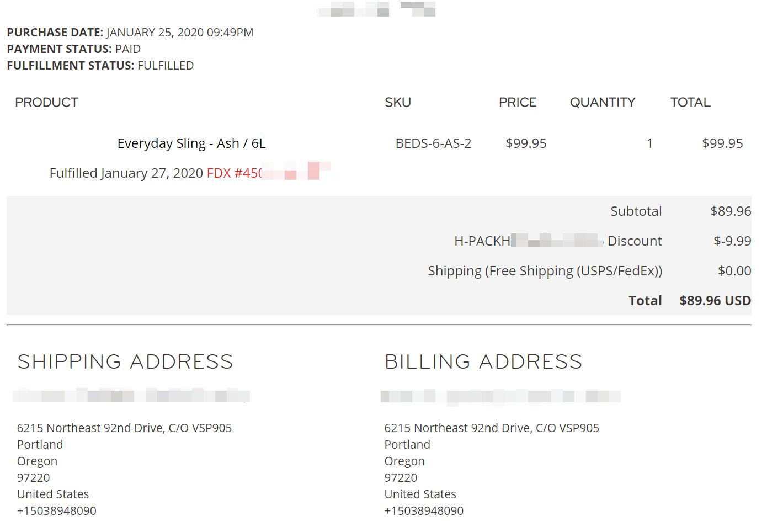
Task: Click the billing street address line
Action: (x=491, y=428)
